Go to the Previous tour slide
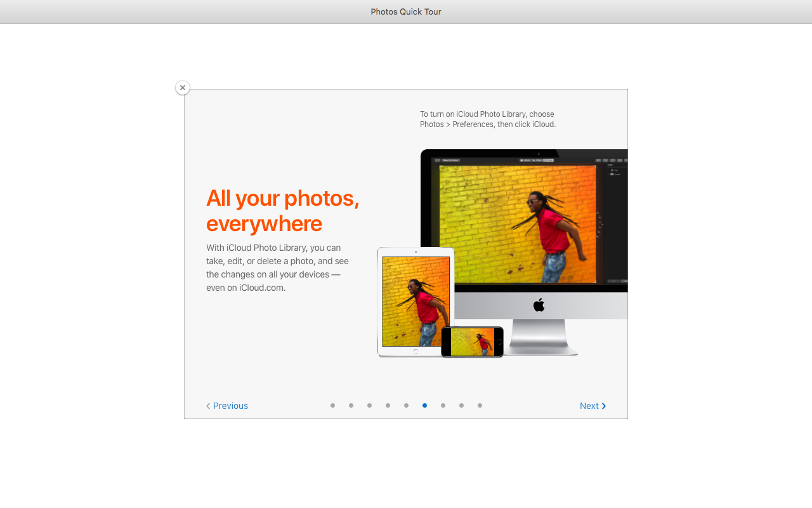 tap(227, 406)
